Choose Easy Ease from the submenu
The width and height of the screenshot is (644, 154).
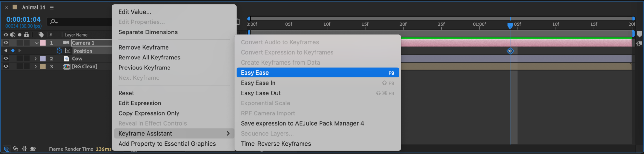point(317,73)
